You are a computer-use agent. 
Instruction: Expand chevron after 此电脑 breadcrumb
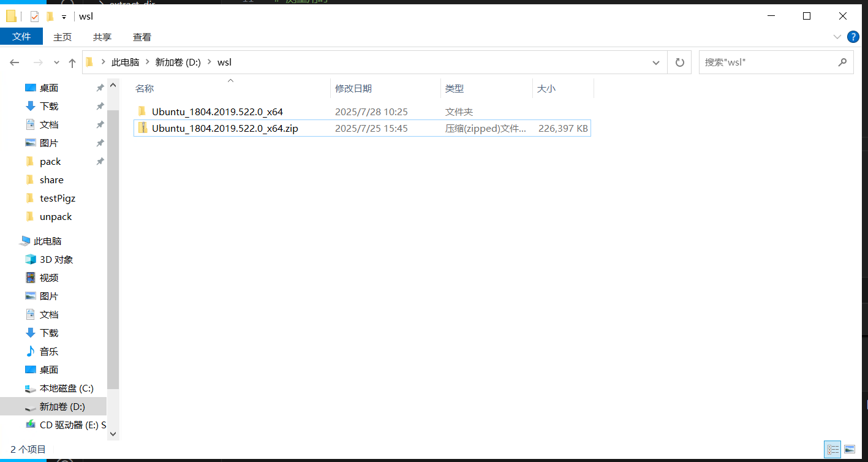[x=148, y=62]
